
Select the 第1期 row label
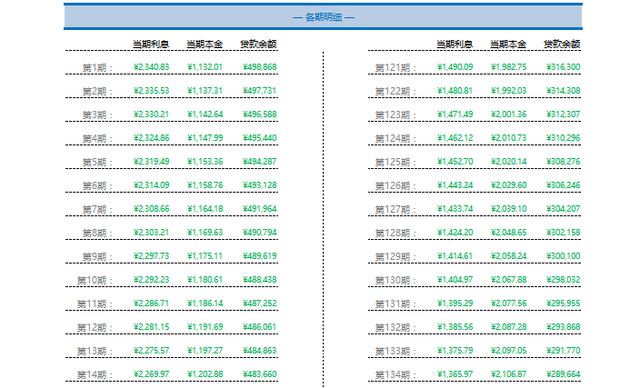tap(98, 67)
